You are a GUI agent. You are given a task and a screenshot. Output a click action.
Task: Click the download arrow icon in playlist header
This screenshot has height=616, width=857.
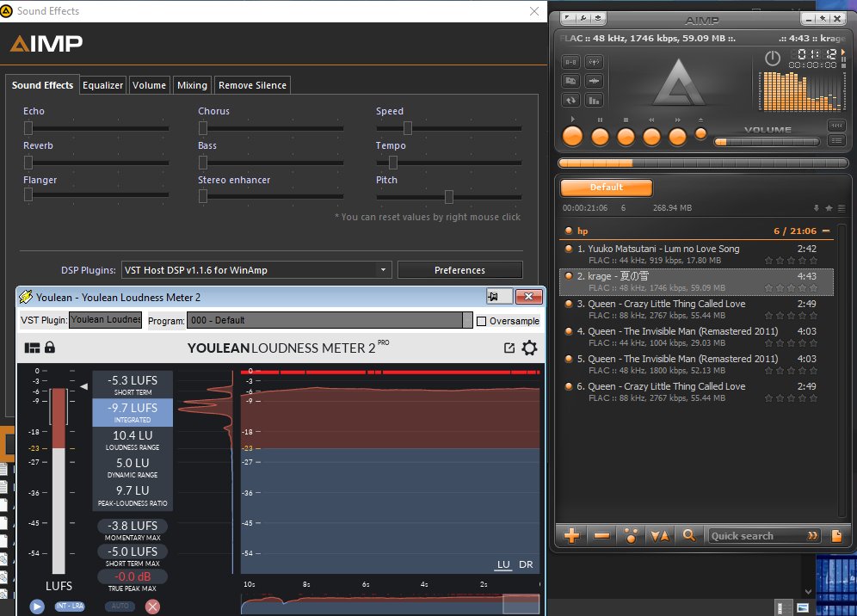coord(816,208)
